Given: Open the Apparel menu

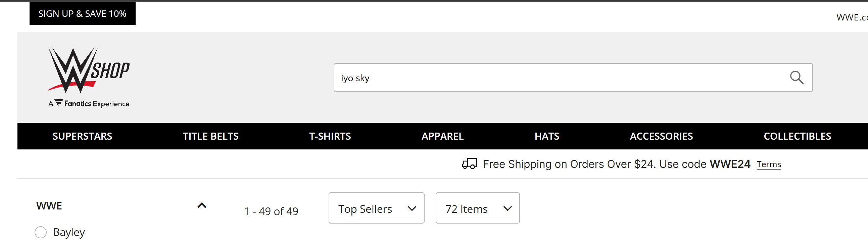Looking at the screenshot, I should [442, 136].
